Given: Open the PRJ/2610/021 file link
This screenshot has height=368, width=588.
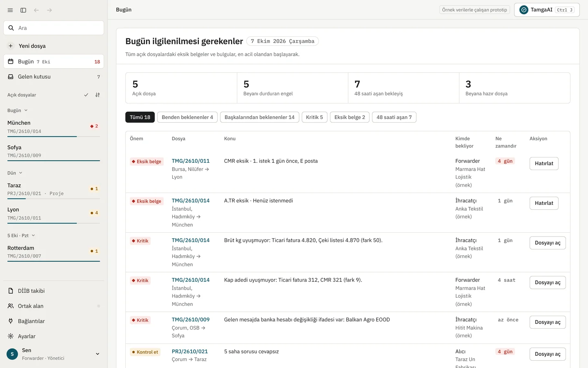Looking at the screenshot, I should click(190, 352).
